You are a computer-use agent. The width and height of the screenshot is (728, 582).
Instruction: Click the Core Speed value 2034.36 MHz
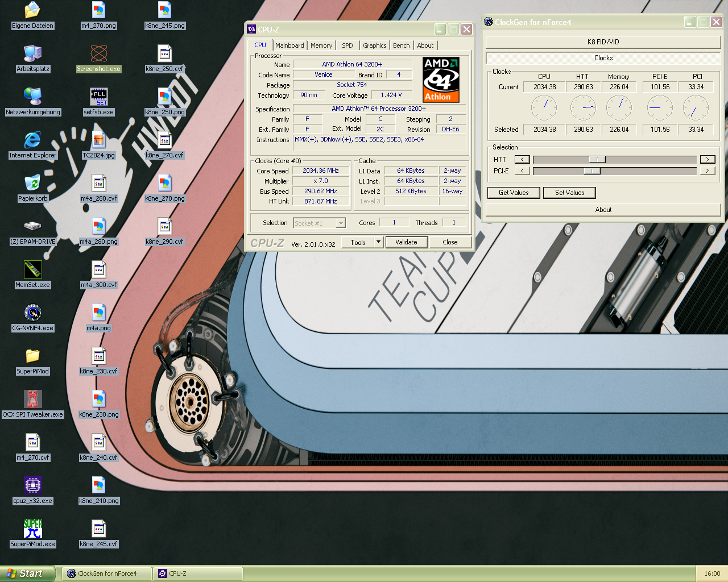320,171
